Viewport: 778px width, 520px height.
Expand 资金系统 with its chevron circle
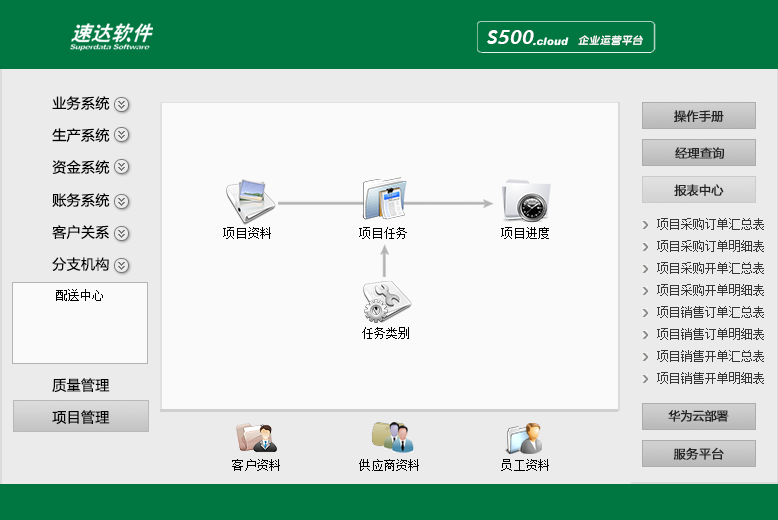(122, 167)
